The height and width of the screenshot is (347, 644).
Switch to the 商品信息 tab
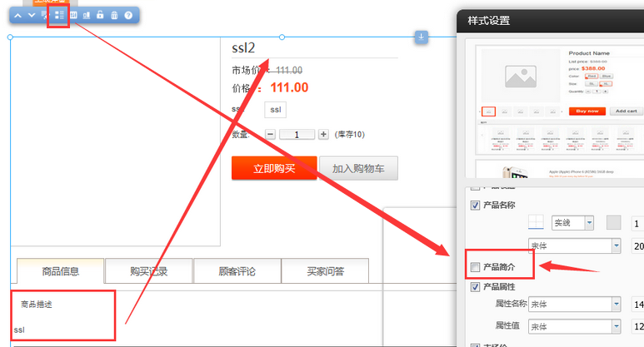60,271
